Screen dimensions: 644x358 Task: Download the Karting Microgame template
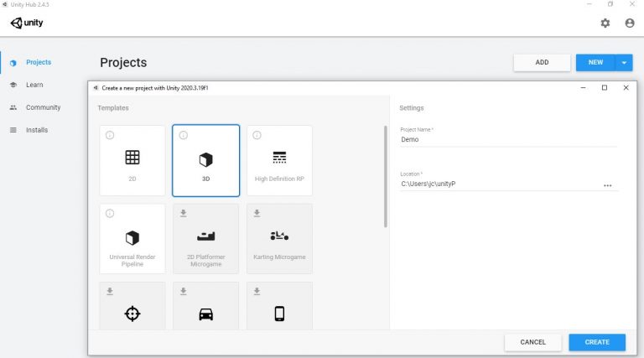coord(257,213)
